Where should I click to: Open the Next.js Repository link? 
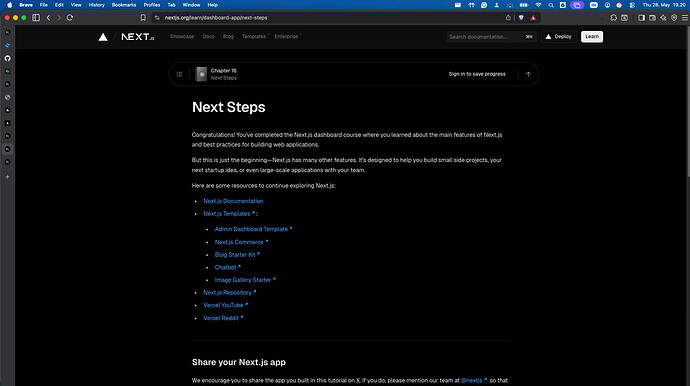(x=229, y=293)
